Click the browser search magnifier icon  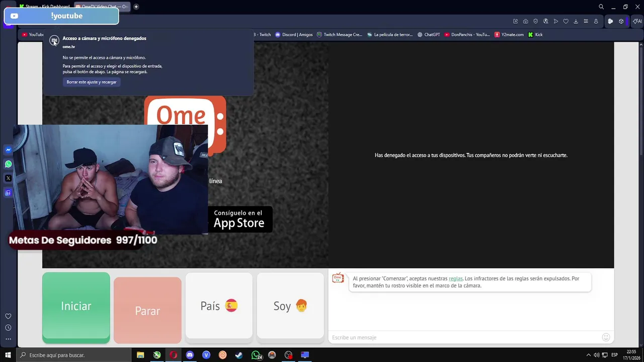[x=601, y=7]
